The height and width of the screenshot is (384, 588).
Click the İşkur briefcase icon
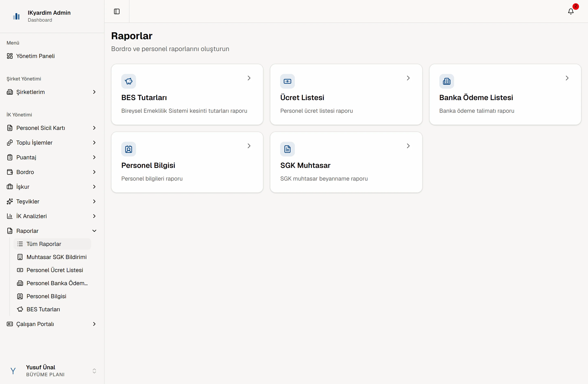click(10, 186)
